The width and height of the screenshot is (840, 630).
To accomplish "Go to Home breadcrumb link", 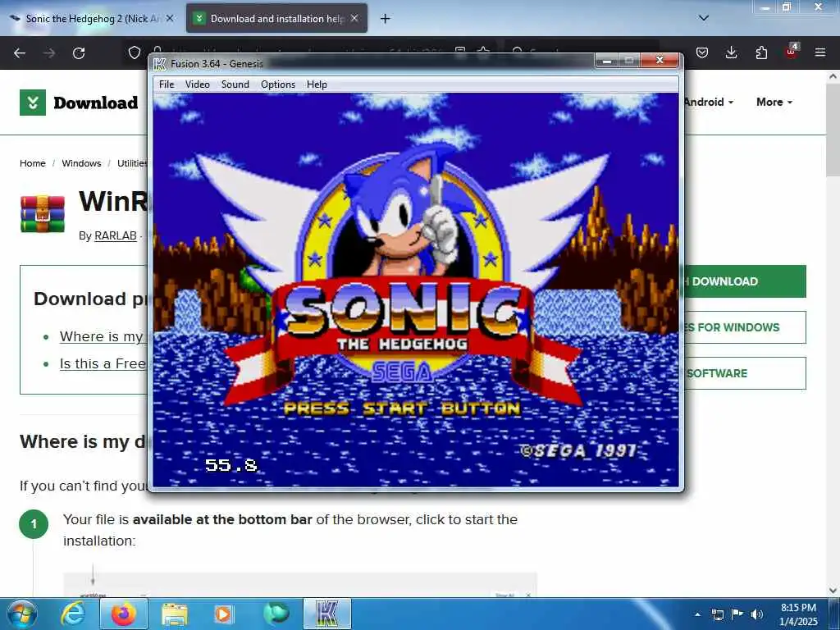I will click(x=33, y=163).
